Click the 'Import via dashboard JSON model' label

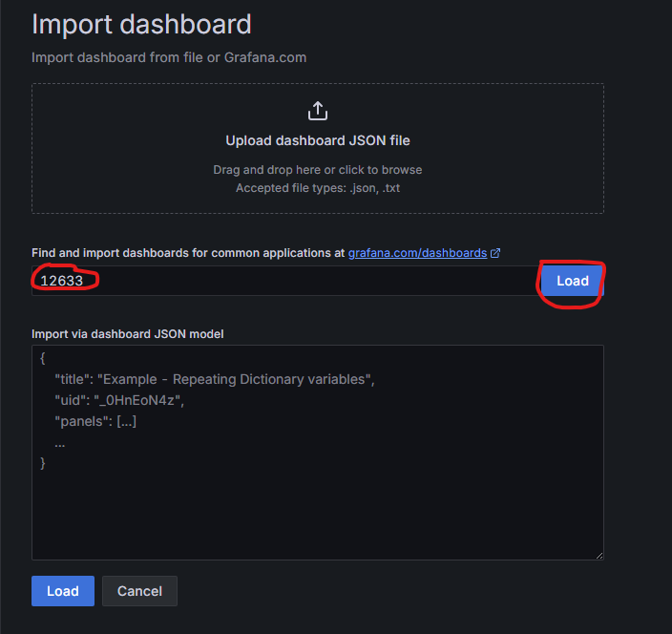128,334
